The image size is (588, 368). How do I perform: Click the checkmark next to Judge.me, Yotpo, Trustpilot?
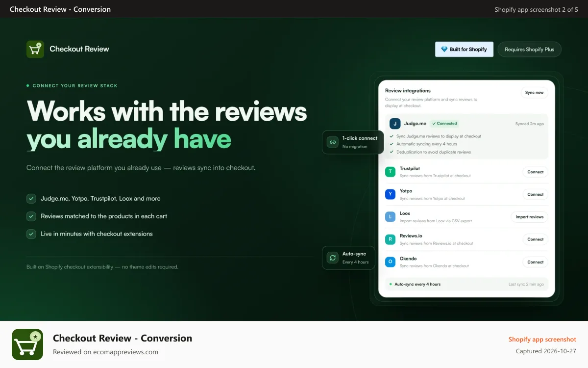pos(31,199)
